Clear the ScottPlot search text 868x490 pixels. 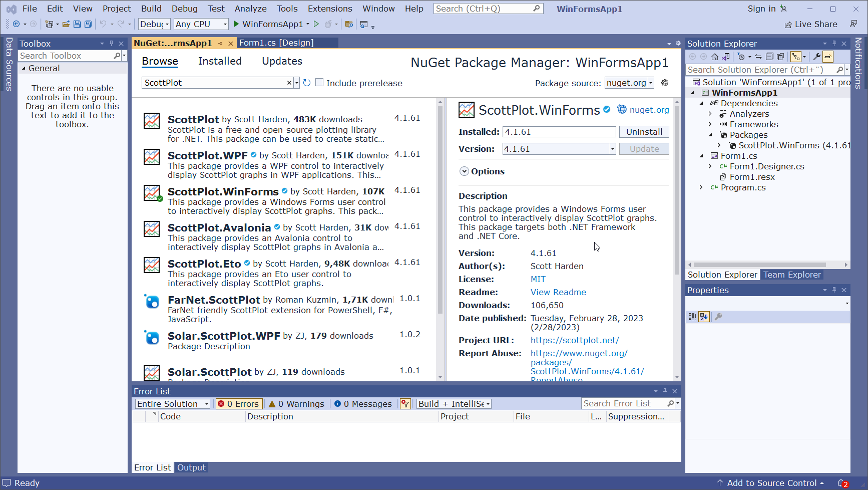[x=289, y=83]
